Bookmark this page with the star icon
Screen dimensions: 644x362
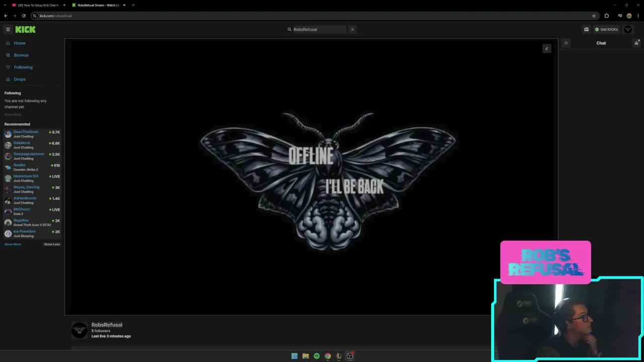coord(594,16)
